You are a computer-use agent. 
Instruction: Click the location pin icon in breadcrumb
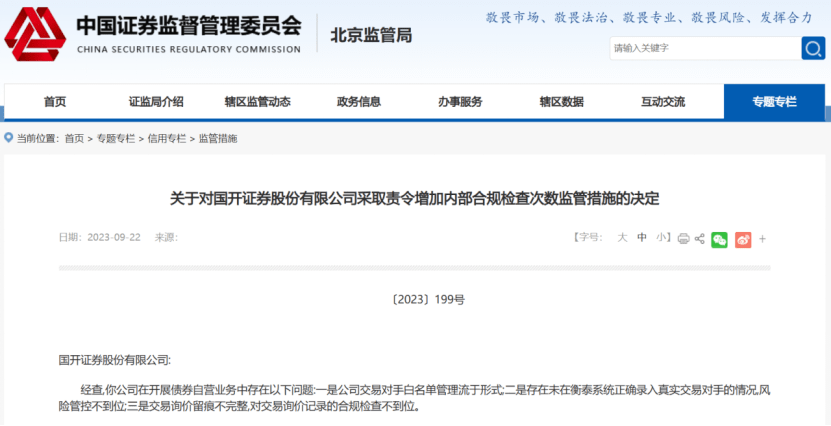point(9,138)
